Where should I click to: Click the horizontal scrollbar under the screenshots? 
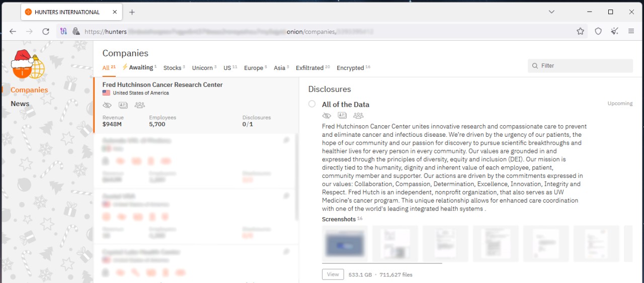(382, 263)
